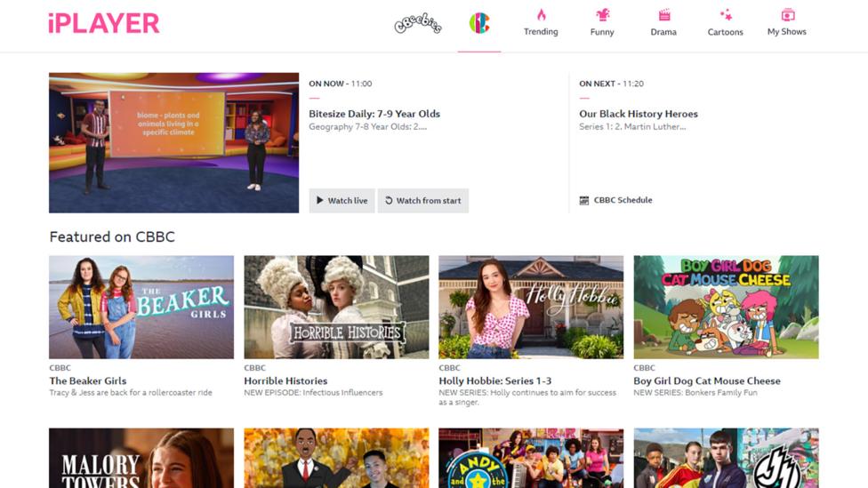Open the Malory Towers thumbnail
This screenshot has height=488, width=868.
141,458
